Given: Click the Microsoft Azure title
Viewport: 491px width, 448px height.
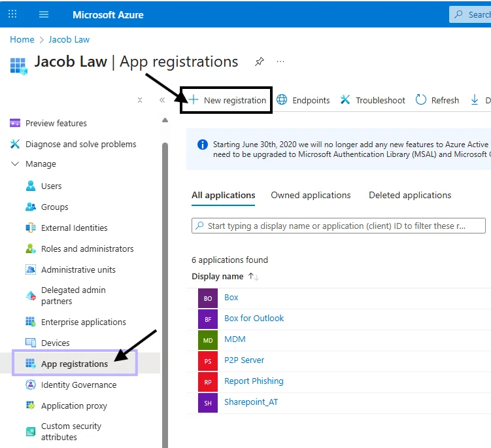Looking at the screenshot, I should 108,15.
